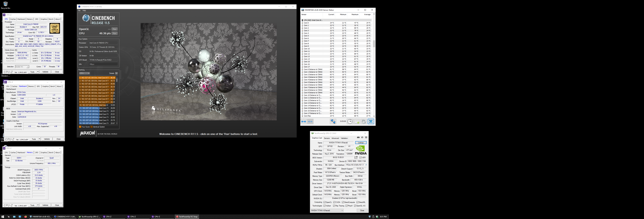This screenshot has height=219, width=644.
Task: Click Validate in top CPU-Z window
Action: coord(45,72)
